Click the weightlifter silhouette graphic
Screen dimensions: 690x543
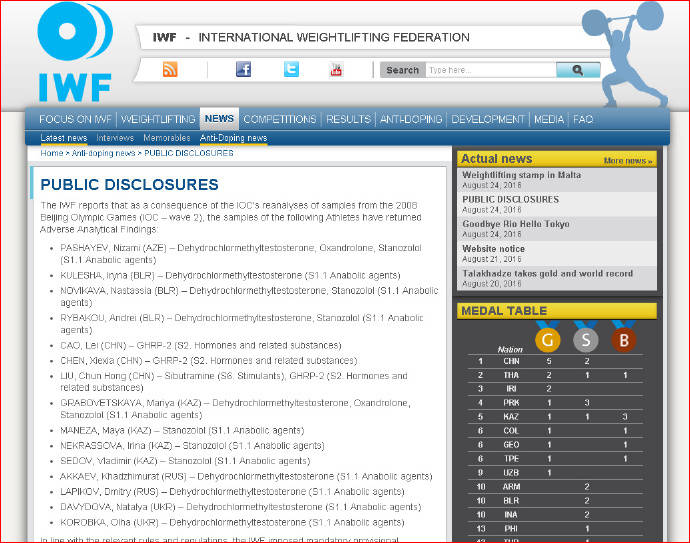pos(624,55)
